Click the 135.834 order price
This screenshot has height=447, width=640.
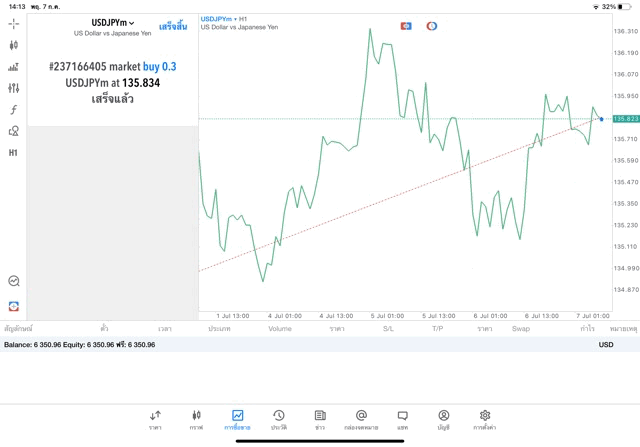[141, 83]
